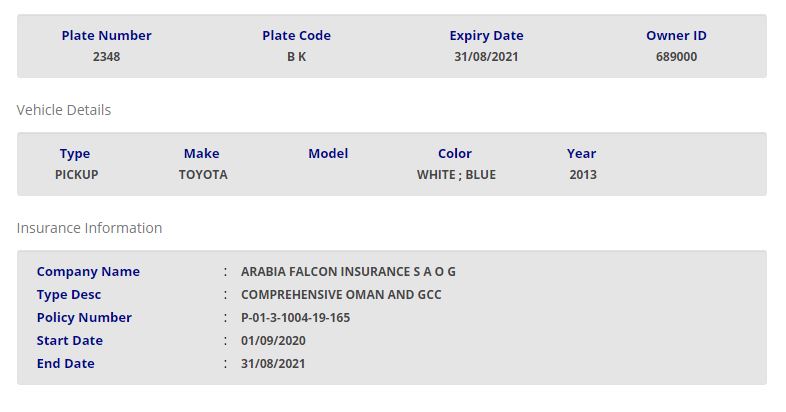
Task: Click the Type Desc field label
Action: click(69, 295)
